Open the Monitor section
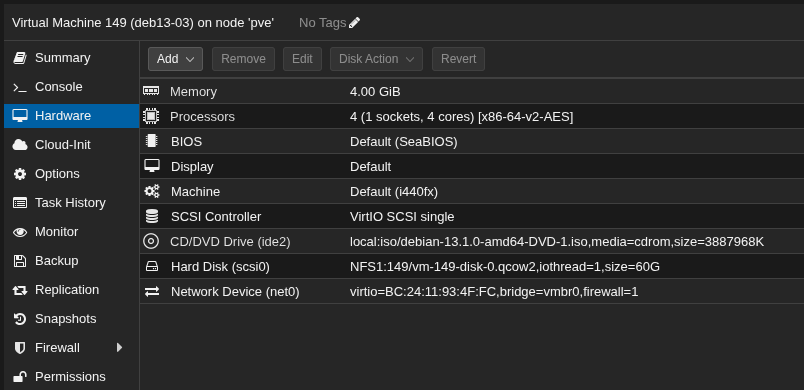 (x=71, y=232)
